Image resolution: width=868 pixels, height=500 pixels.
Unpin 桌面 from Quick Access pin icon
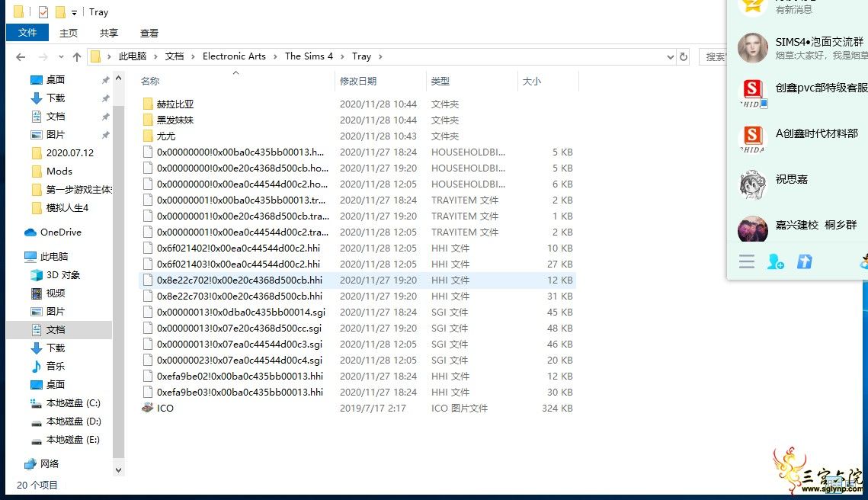(x=105, y=80)
